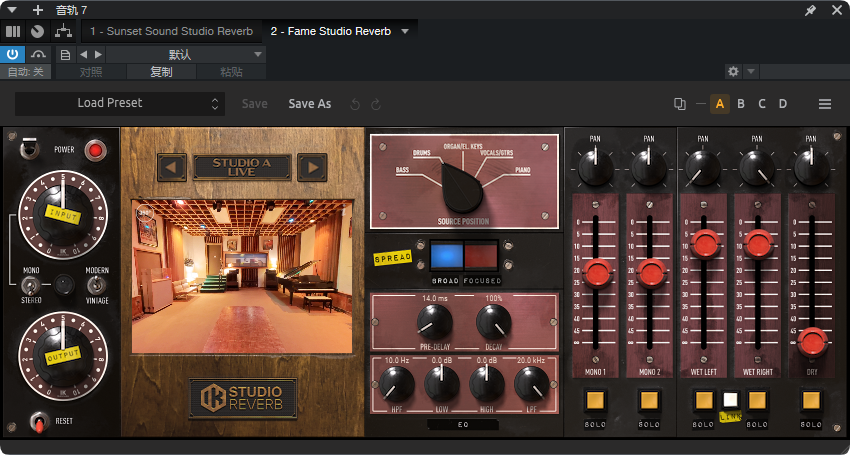Open the track dropdown triangle at top left

point(12,10)
